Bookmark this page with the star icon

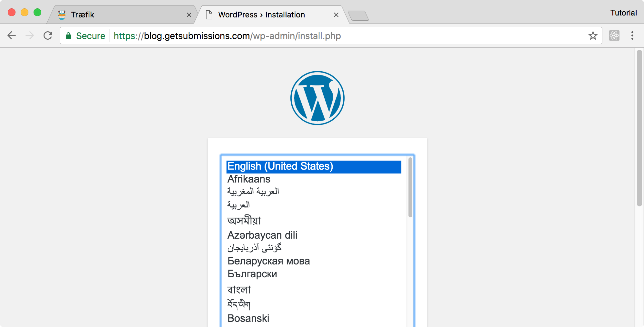click(593, 35)
